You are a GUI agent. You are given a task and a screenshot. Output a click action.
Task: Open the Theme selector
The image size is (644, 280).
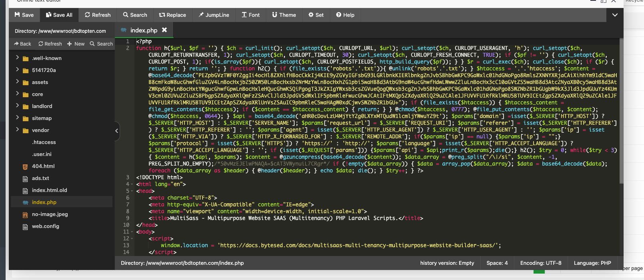point(284,15)
